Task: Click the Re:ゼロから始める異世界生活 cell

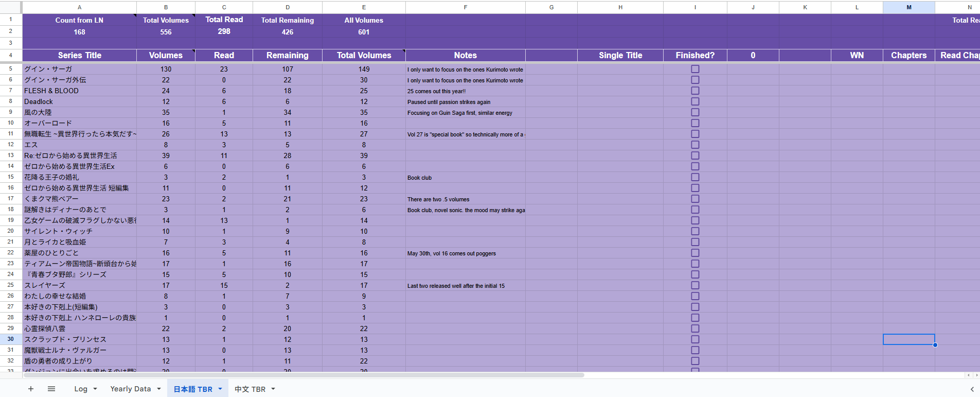Action: pyautogui.click(x=79, y=156)
